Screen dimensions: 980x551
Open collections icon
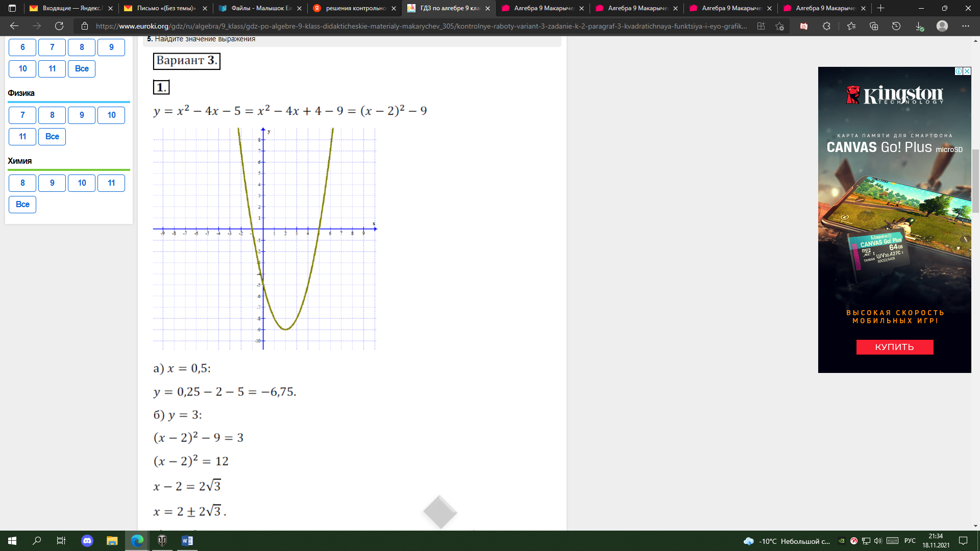(873, 26)
